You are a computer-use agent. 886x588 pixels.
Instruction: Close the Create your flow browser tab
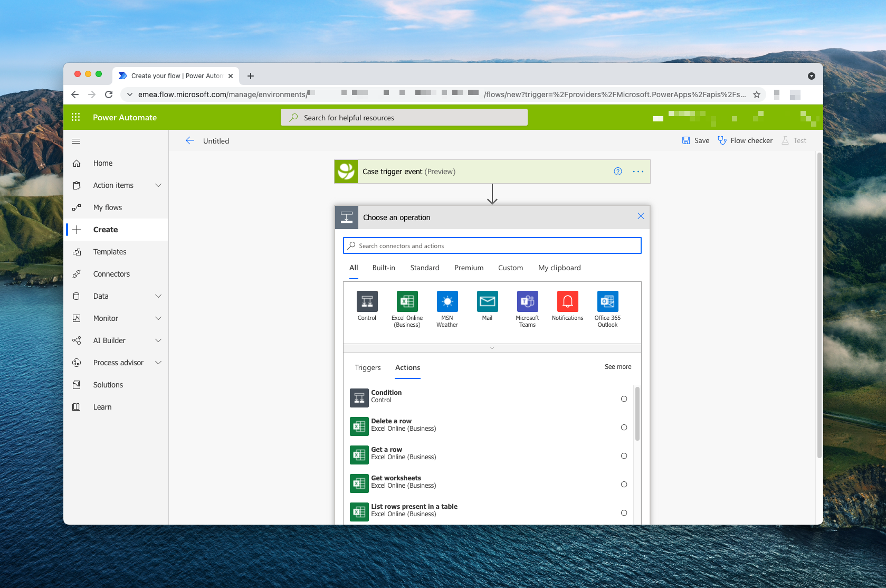[231, 76]
